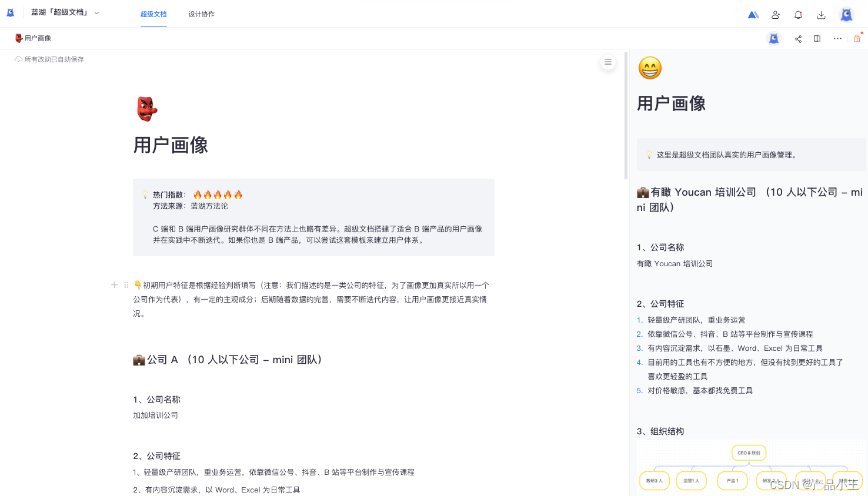Click the 公司 A heading in the document
The width and height of the screenshot is (868, 496).
228,360
